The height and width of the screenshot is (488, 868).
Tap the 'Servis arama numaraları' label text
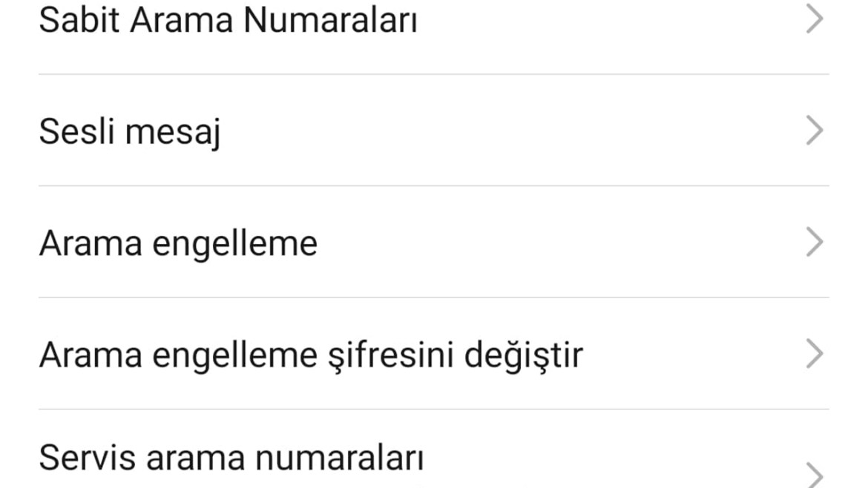point(231,458)
